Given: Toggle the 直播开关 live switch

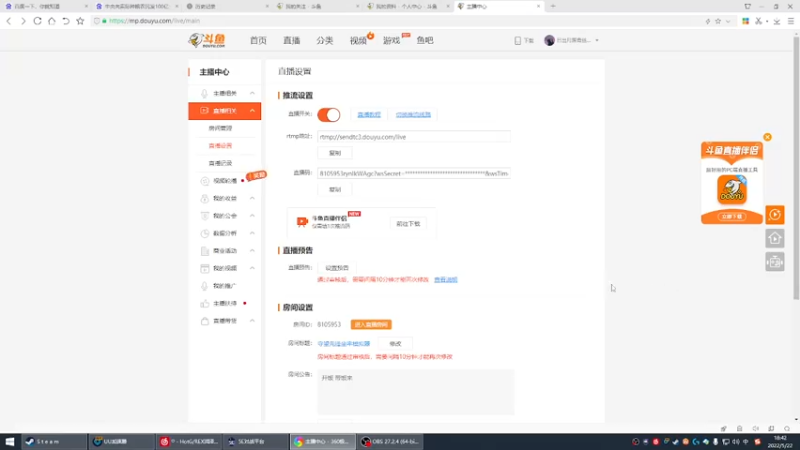Looking at the screenshot, I should pos(329,115).
